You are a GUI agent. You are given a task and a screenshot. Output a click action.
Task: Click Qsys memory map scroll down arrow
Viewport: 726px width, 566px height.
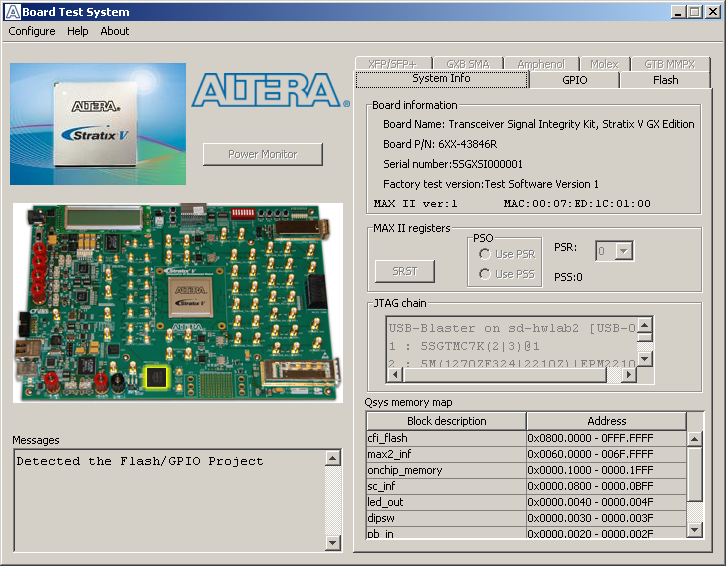click(x=695, y=529)
